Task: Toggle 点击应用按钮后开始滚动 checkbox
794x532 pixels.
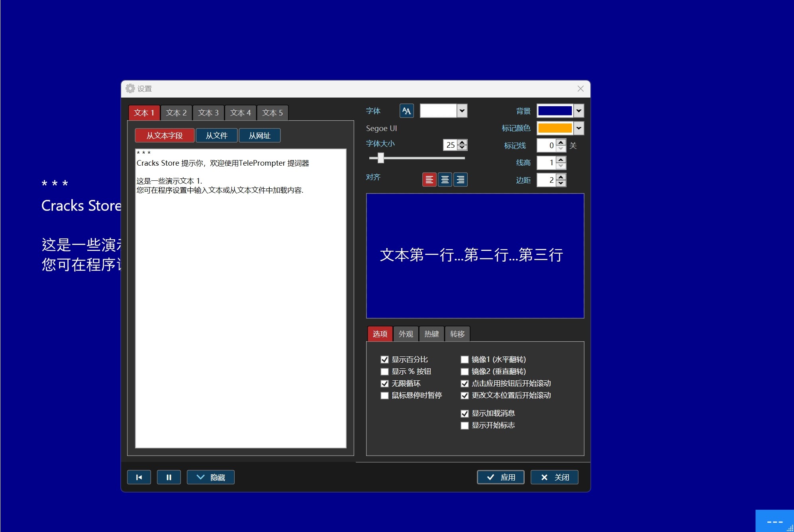Action: [x=465, y=383]
